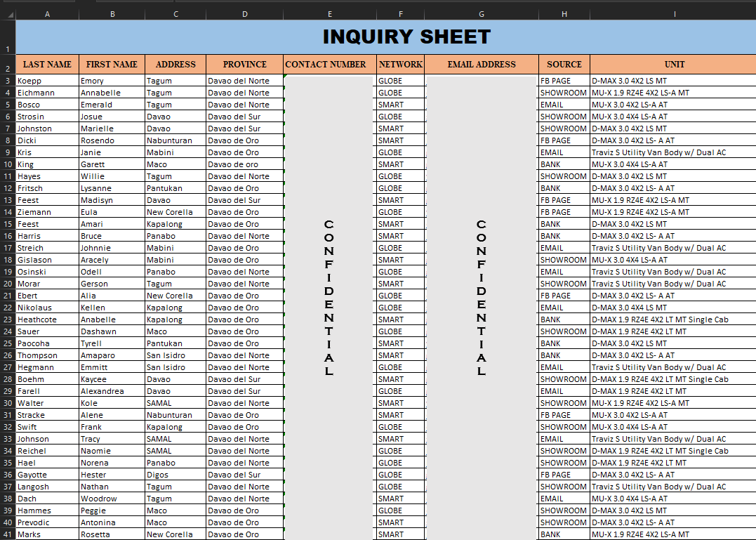Click the cell containing Odell

(x=112, y=272)
